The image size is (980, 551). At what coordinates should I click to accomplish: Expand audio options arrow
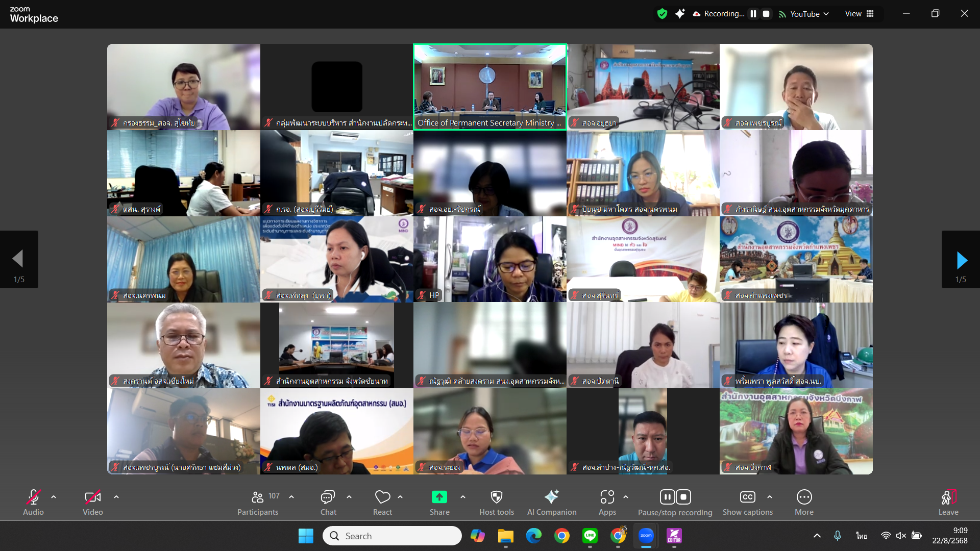tap(54, 497)
